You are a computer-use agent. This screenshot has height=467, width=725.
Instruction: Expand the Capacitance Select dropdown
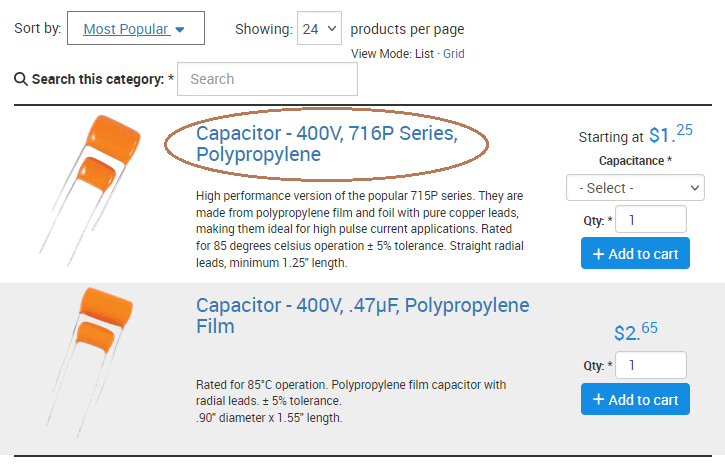635,188
